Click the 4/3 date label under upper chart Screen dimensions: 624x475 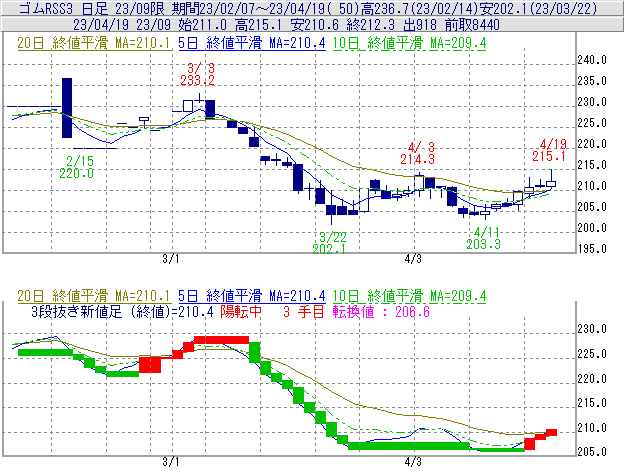coord(413,259)
